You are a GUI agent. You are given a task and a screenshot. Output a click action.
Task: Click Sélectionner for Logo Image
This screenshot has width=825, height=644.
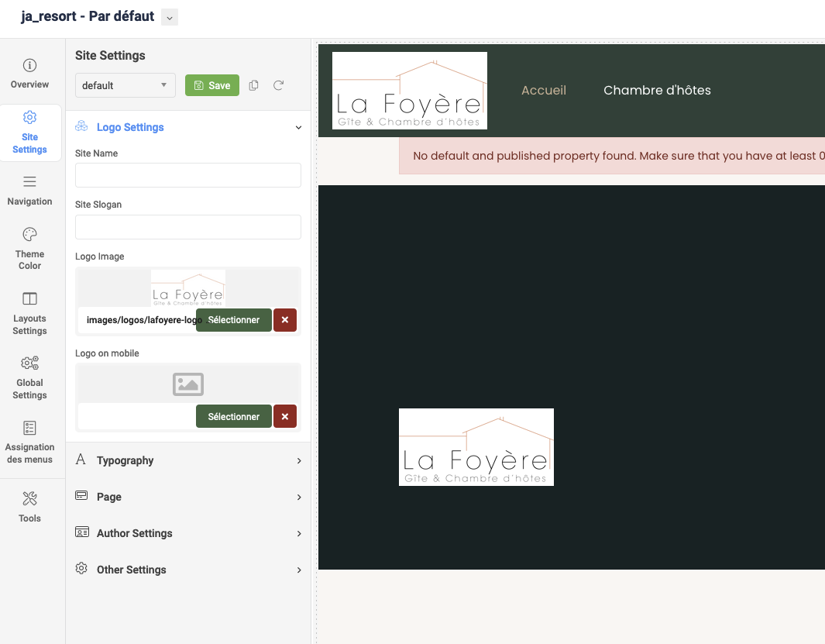(234, 319)
